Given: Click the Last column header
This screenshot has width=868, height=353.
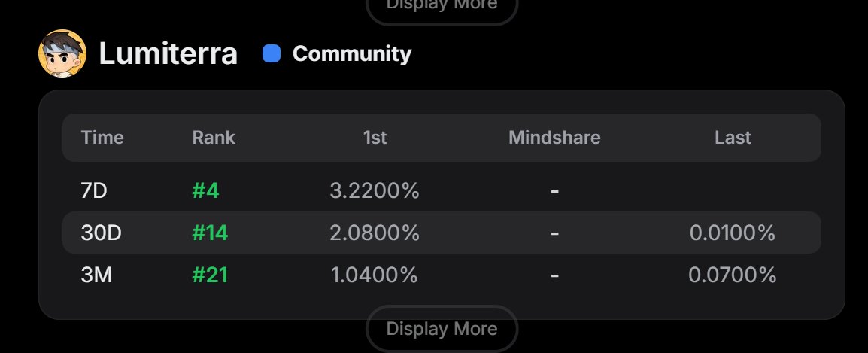Looking at the screenshot, I should tap(733, 138).
